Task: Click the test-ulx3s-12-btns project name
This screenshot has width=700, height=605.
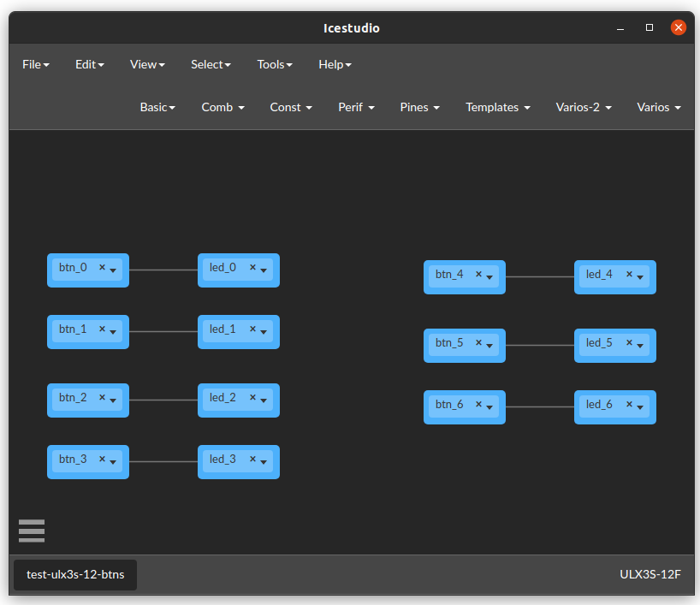Action: coord(74,575)
